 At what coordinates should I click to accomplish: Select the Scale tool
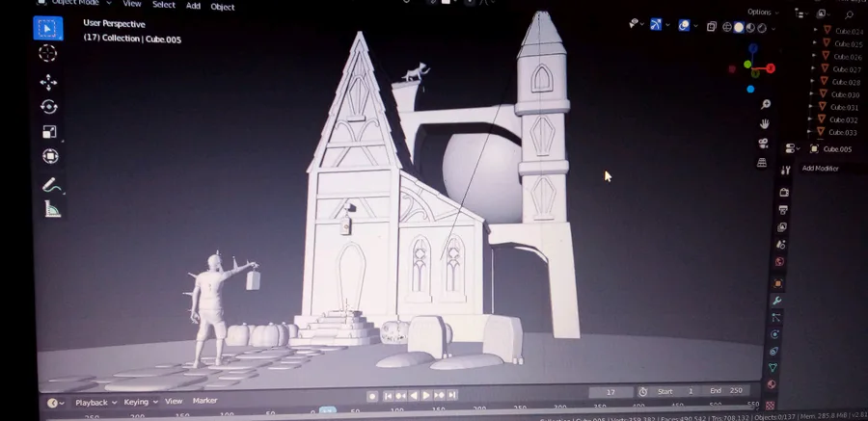point(49,132)
